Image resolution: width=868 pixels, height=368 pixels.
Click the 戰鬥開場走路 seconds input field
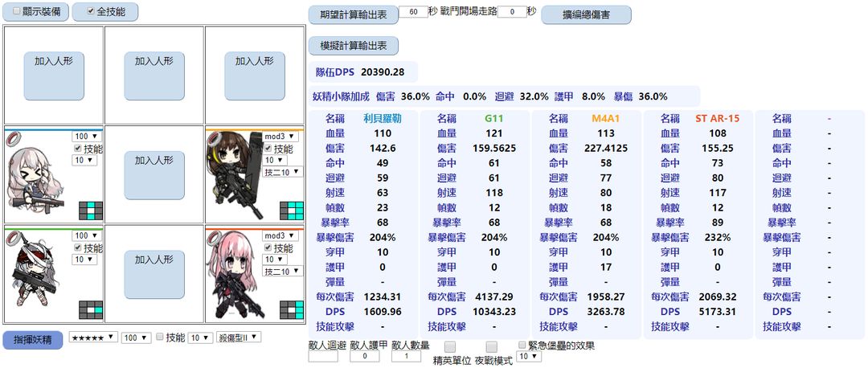[x=512, y=11]
